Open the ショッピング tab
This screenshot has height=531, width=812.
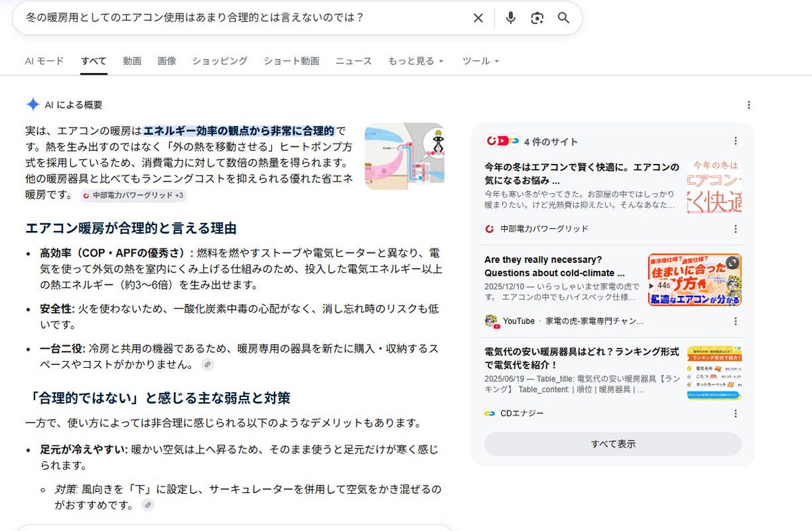[x=220, y=61]
